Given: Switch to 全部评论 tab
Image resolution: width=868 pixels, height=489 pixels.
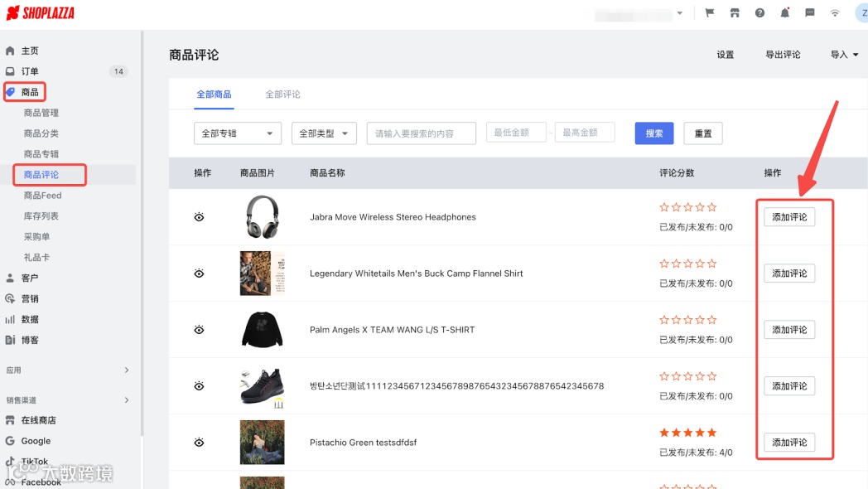Looking at the screenshot, I should (x=283, y=94).
